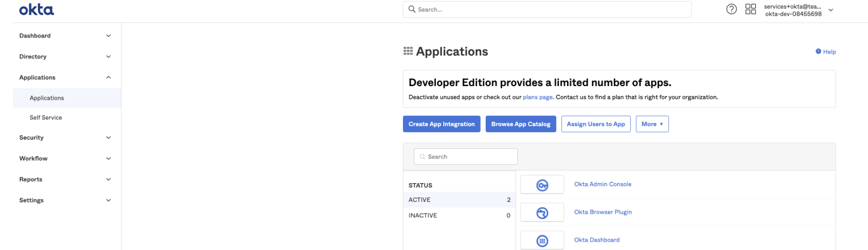This screenshot has width=868, height=250.
Task: Select Applications sub-item in sidebar
Action: point(67,98)
